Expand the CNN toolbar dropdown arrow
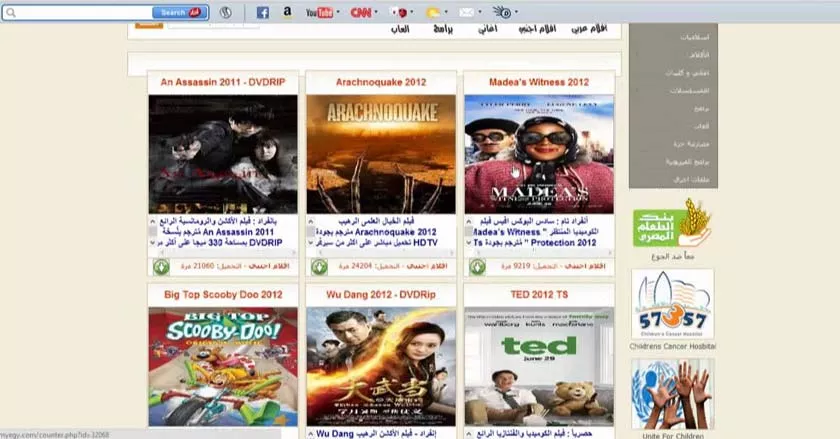Screen dimensions: 840x439 (x=377, y=13)
